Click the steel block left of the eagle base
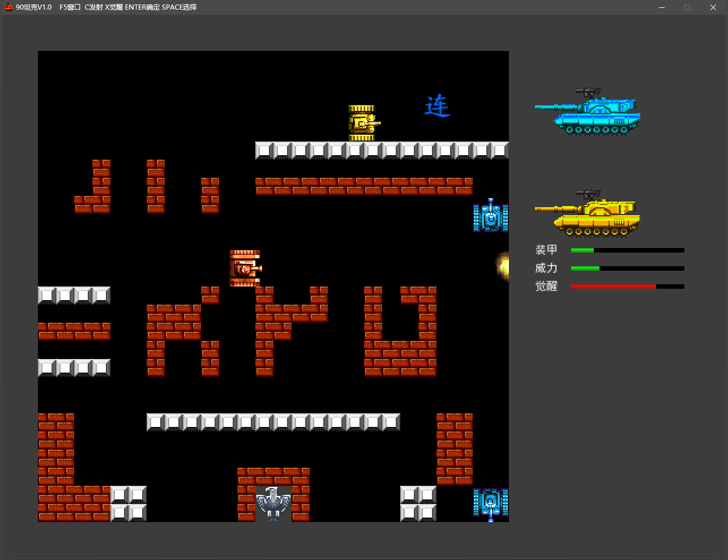The height and width of the screenshot is (560, 728). click(129, 503)
